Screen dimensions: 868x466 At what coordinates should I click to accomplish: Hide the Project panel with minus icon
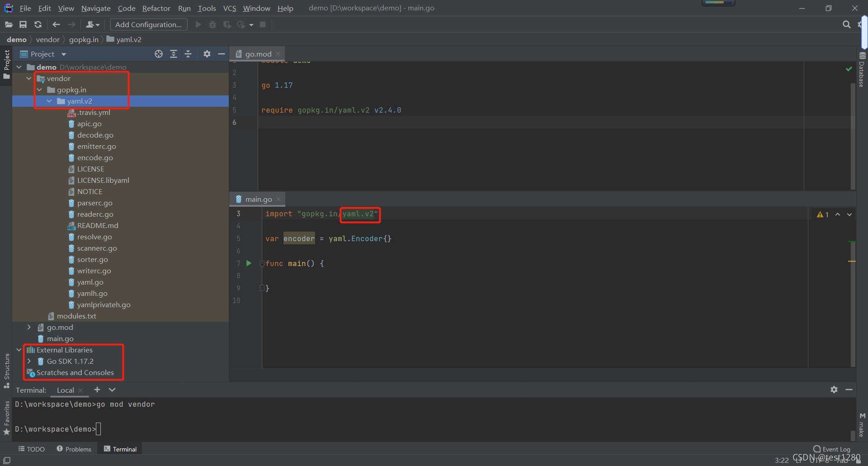tap(222, 54)
